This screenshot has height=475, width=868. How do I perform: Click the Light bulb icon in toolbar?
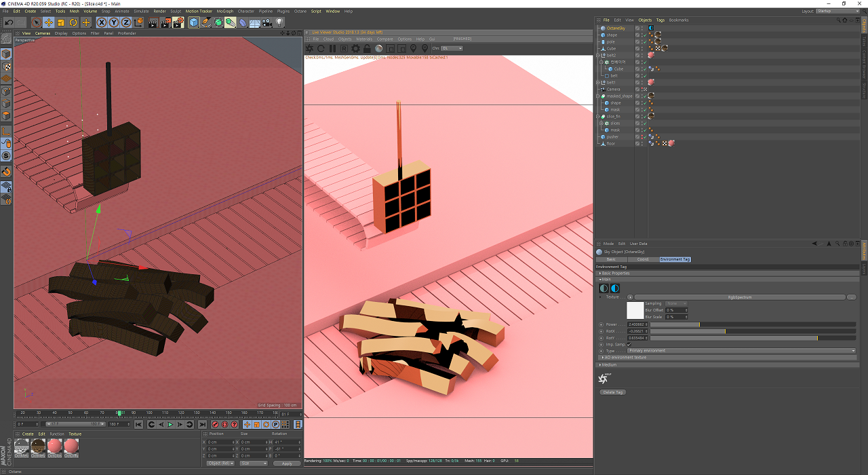click(278, 22)
